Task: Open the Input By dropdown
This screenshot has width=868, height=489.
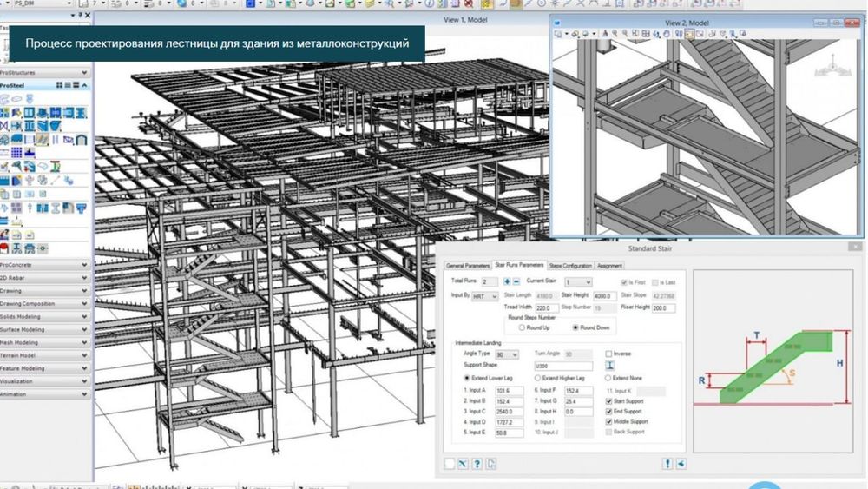Action: (484, 296)
